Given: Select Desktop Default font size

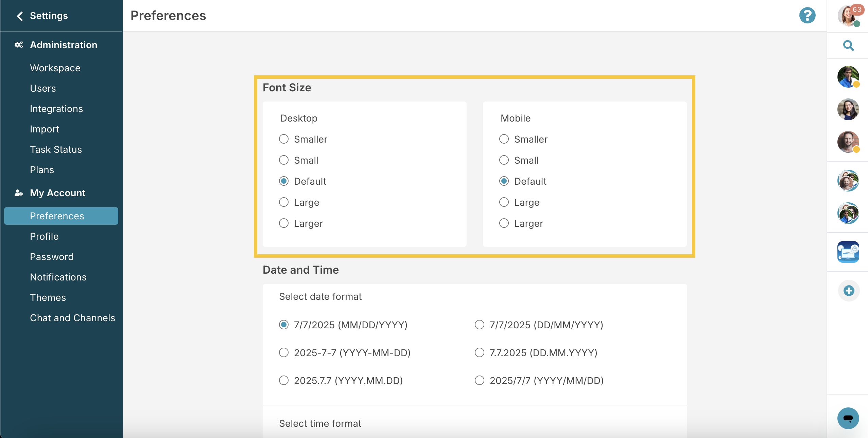Looking at the screenshot, I should coord(284,181).
